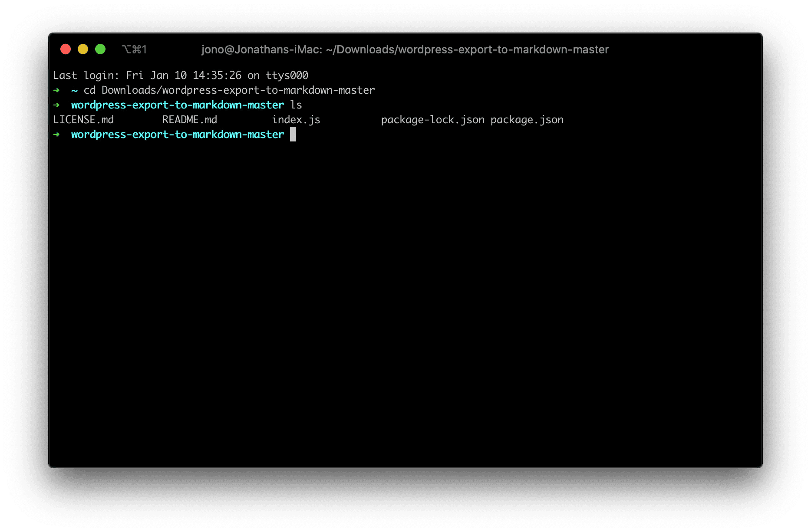
Task: Click the 'ls' command text
Action: (296, 105)
